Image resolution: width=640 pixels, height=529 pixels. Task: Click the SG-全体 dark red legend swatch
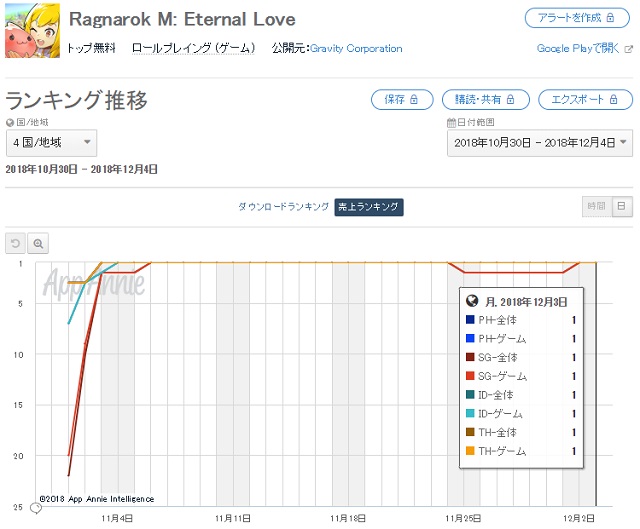point(470,357)
